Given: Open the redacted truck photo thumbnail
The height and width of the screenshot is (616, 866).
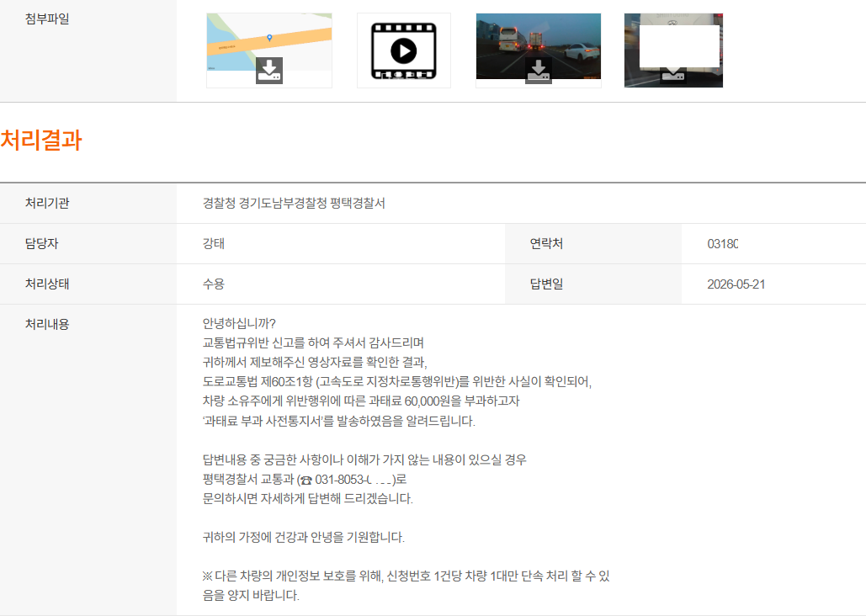Looking at the screenshot, I should click(x=673, y=50).
